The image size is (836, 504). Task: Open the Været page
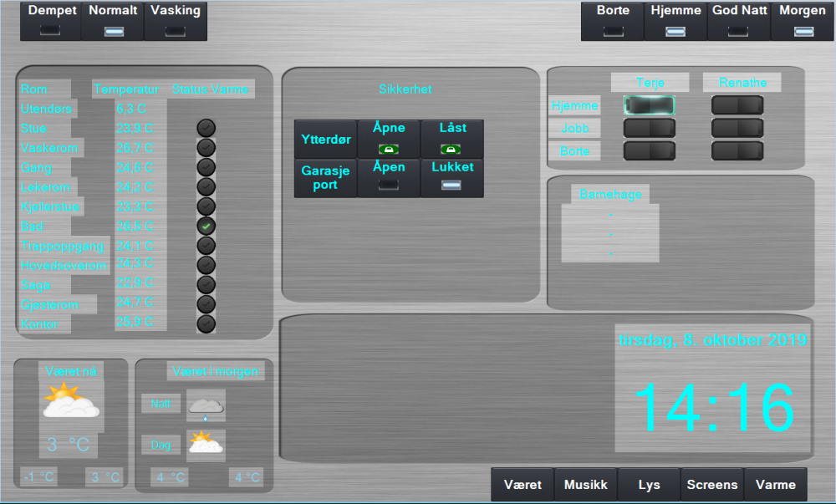click(x=522, y=485)
